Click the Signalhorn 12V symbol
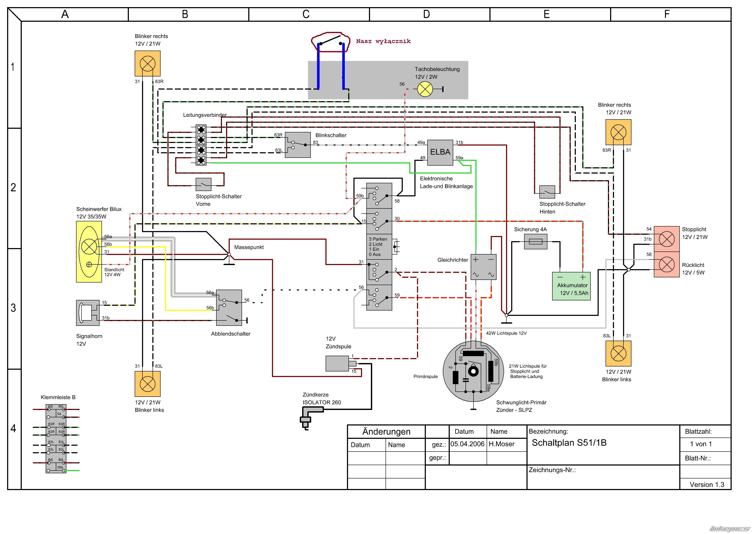The width and height of the screenshot is (756, 534). tap(87, 313)
